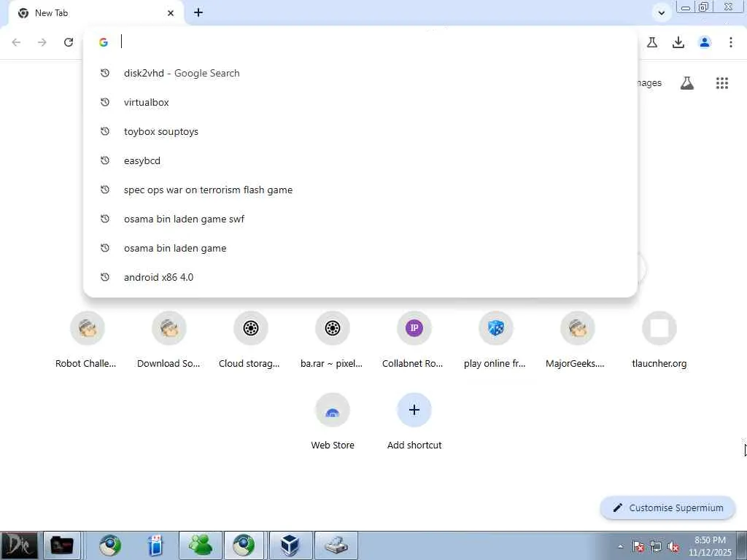The height and width of the screenshot is (560, 747).
Task: Open the Web Store shortcut
Action: point(332,422)
